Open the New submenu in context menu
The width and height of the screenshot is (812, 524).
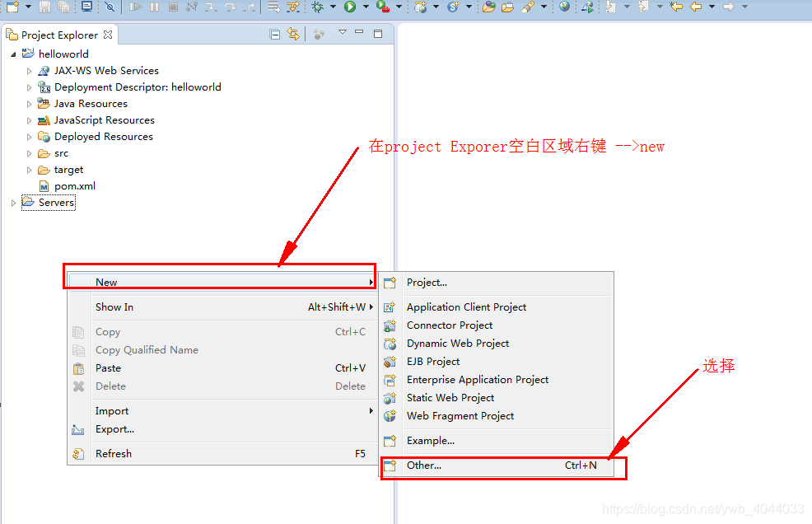tap(222, 282)
